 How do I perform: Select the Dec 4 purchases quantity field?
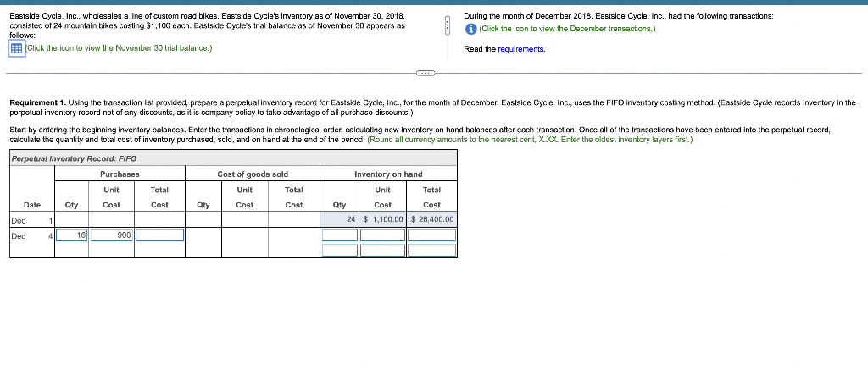(71, 235)
